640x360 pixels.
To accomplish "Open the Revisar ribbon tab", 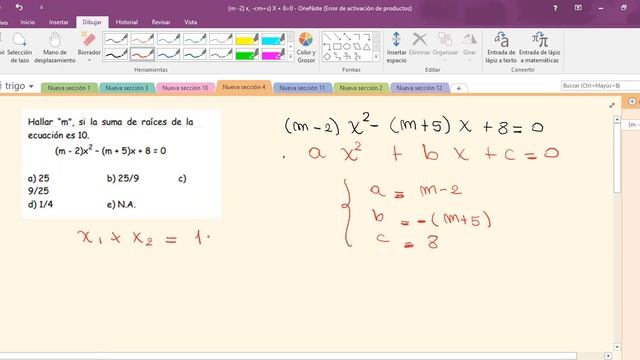I will pos(161,22).
